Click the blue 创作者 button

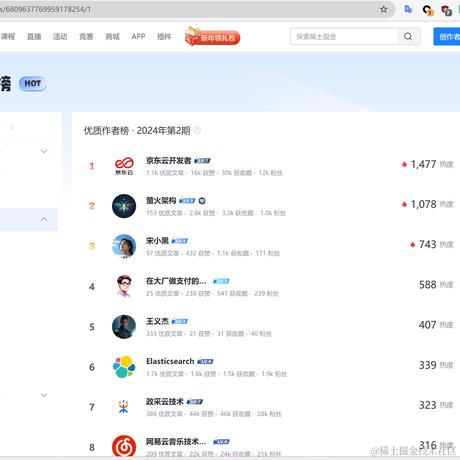coord(447,36)
